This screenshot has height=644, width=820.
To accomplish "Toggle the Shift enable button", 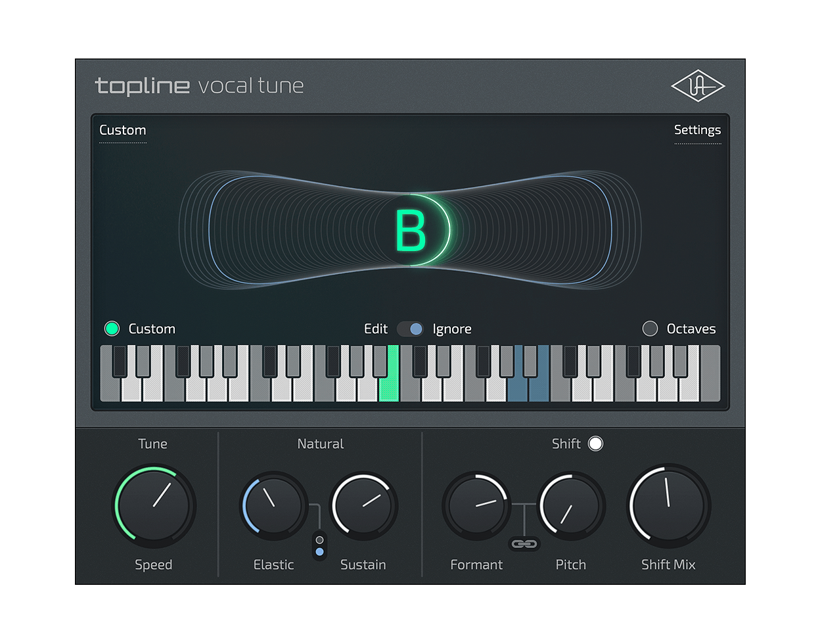I will (595, 444).
